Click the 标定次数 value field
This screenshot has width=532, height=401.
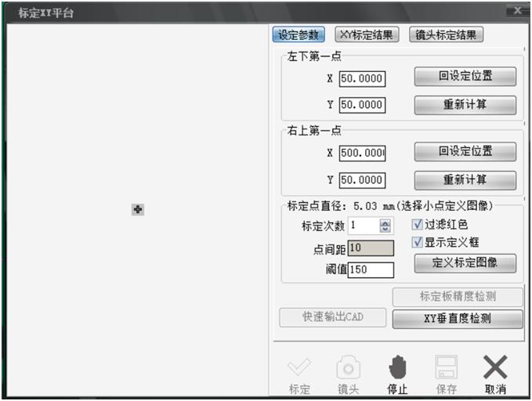364,226
